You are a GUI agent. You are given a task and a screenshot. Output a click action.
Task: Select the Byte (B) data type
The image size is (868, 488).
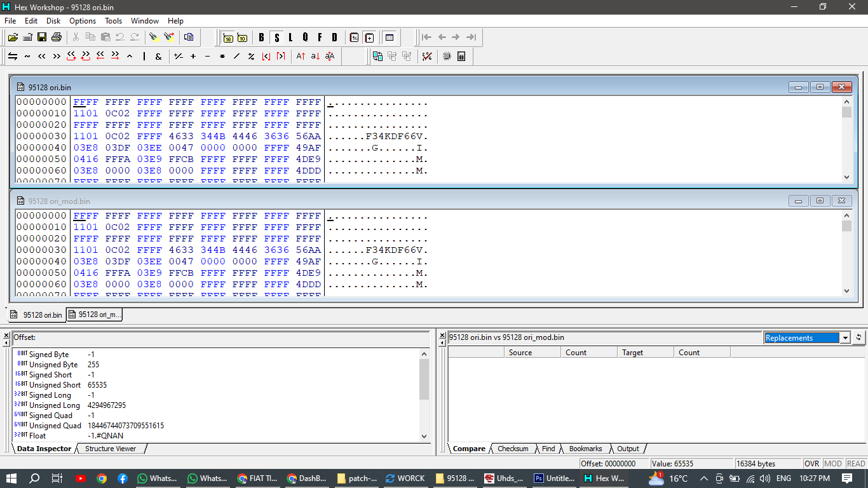[x=261, y=37]
